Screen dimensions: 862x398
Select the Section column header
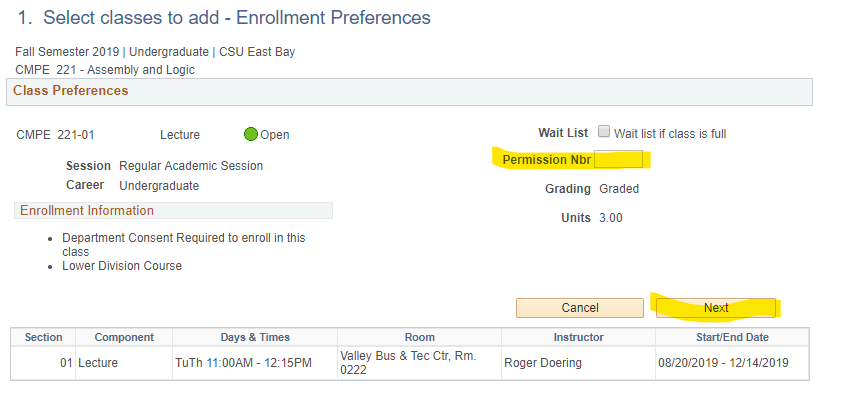[43, 337]
